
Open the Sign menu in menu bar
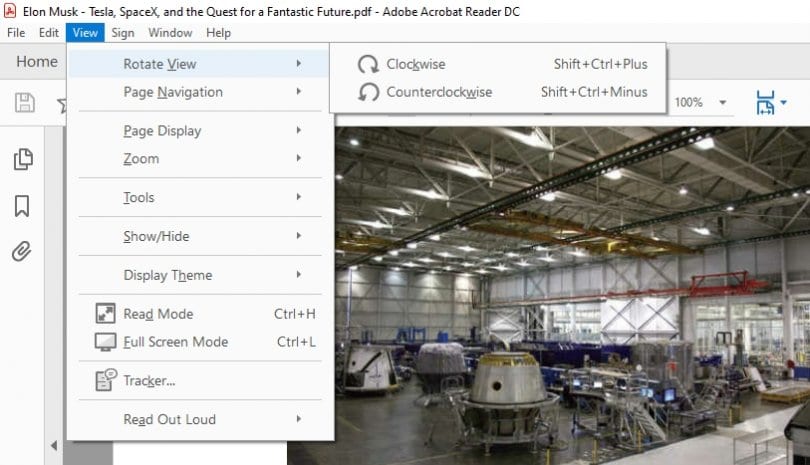point(123,32)
